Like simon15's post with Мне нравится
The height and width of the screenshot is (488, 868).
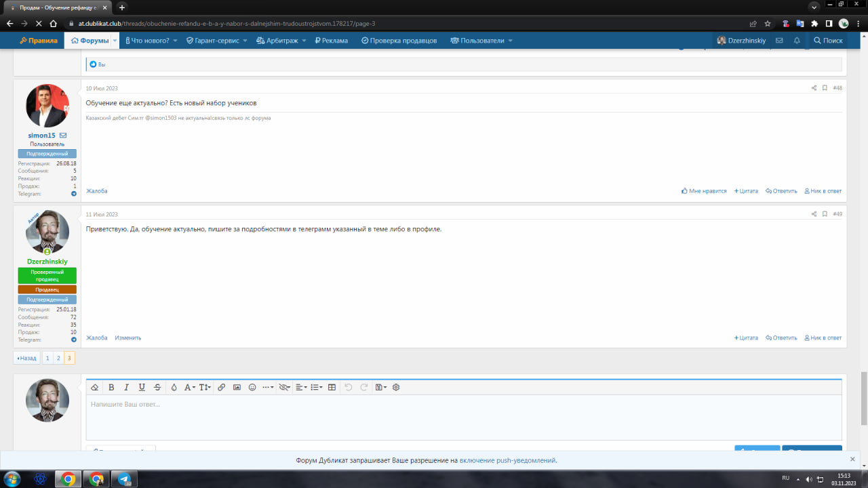[x=704, y=191]
